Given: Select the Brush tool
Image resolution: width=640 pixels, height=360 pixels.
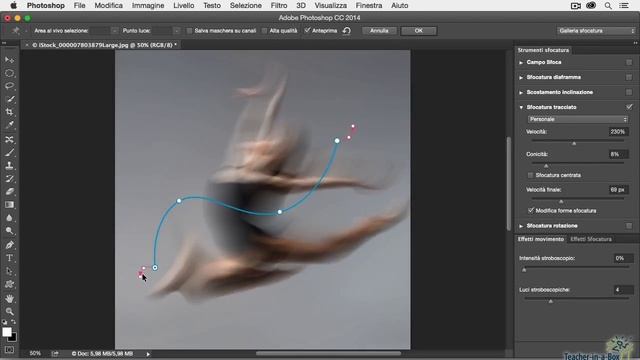Looking at the screenshot, I should pyautogui.click(x=9, y=153).
